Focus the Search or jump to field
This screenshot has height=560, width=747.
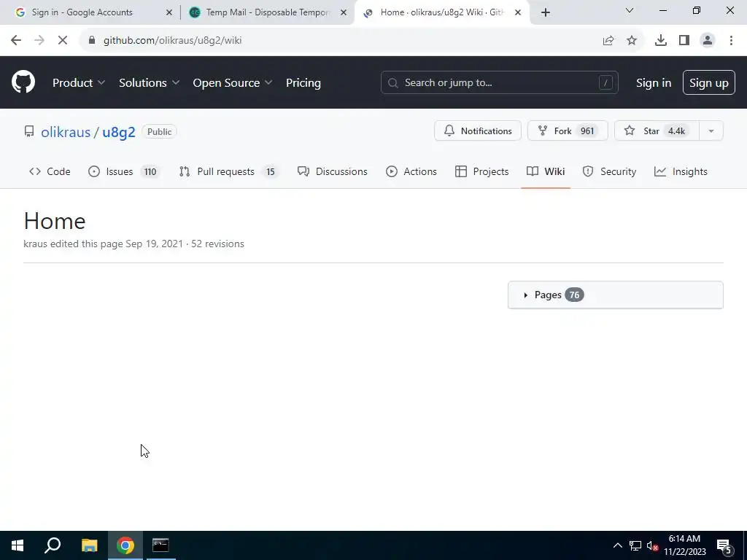(x=499, y=82)
